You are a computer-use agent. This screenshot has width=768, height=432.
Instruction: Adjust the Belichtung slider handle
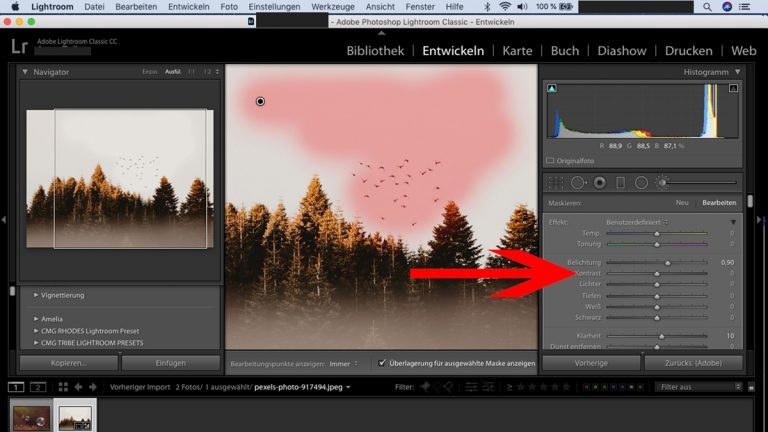[x=668, y=262]
